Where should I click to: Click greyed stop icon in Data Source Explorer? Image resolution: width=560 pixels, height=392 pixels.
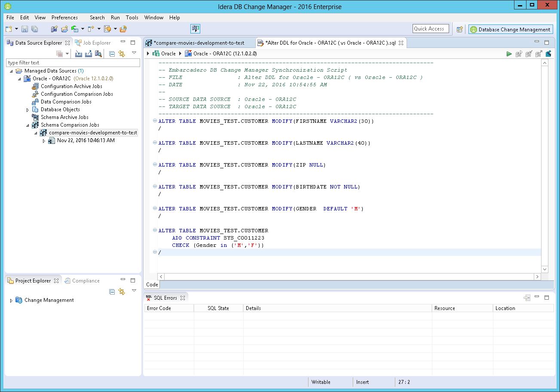(x=60, y=54)
